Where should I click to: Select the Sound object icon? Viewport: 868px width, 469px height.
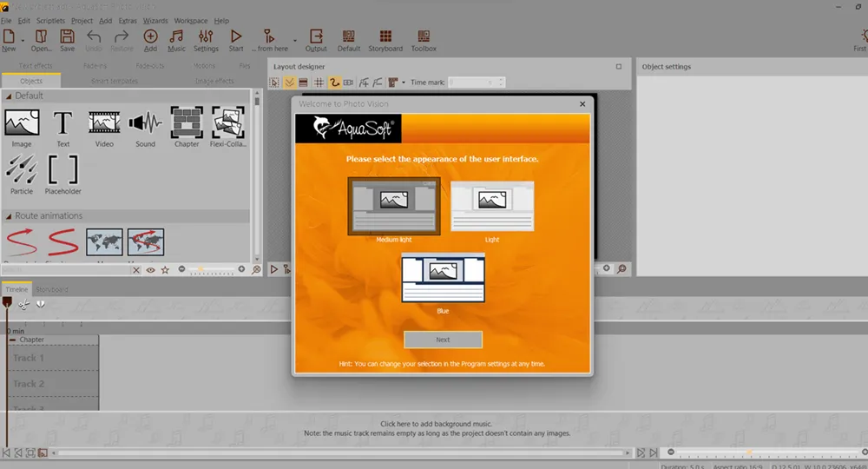(x=145, y=124)
